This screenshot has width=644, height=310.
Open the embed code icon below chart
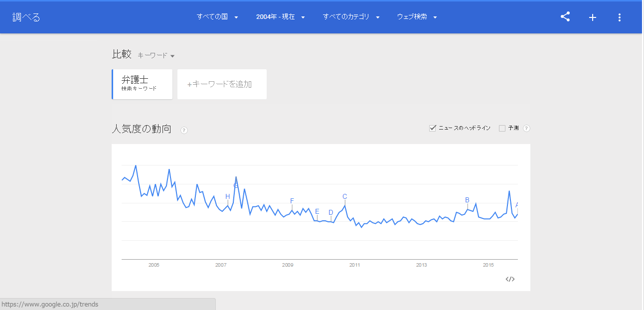click(x=510, y=279)
